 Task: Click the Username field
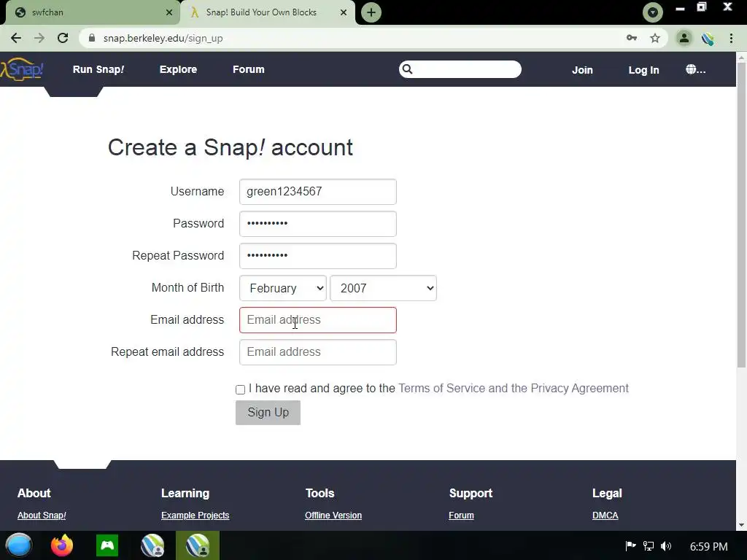(318, 192)
